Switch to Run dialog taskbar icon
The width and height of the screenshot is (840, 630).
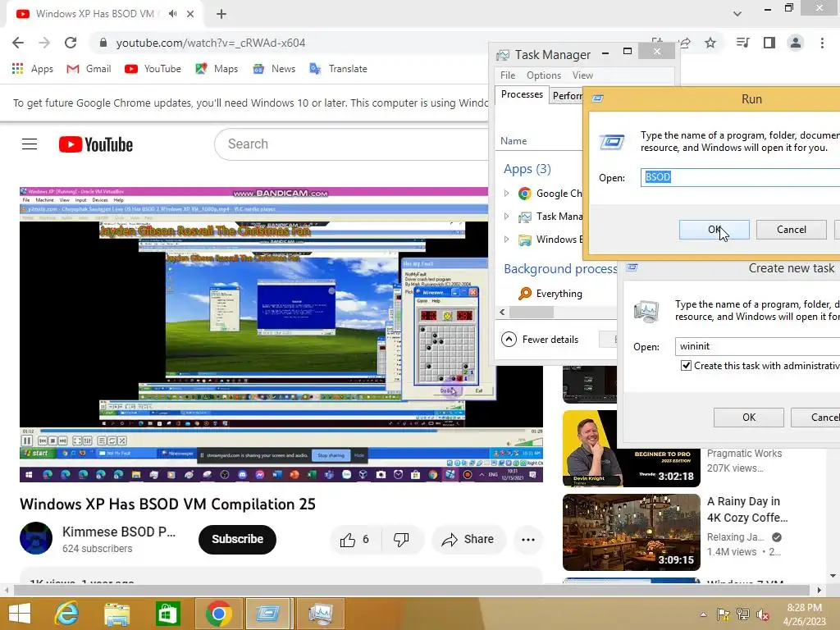(267, 614)
